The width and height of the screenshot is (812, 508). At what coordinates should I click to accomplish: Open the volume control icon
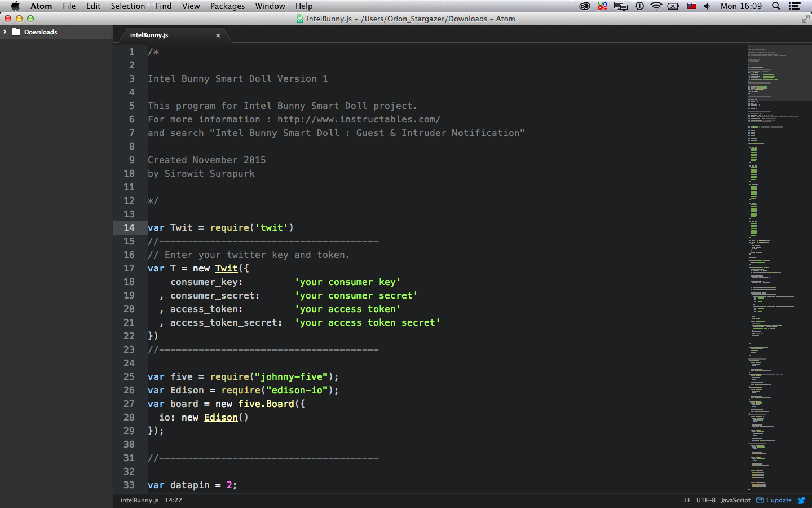click(x=707, y=6)
